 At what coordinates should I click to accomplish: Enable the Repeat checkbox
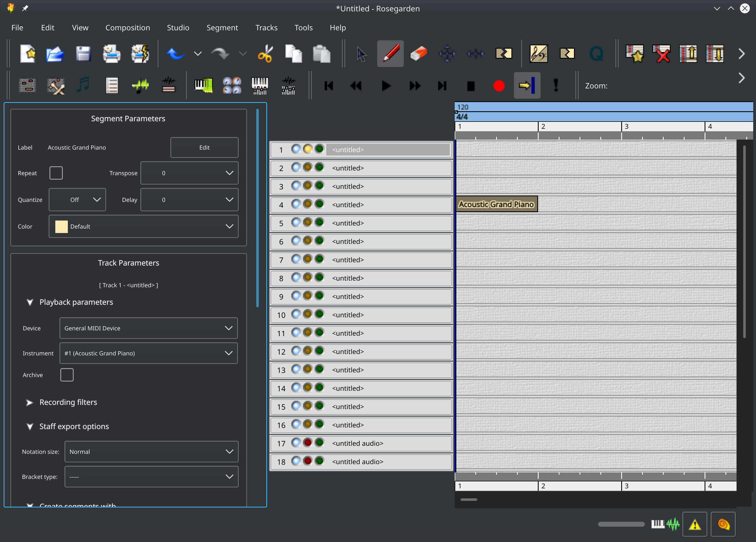point(56,173)
